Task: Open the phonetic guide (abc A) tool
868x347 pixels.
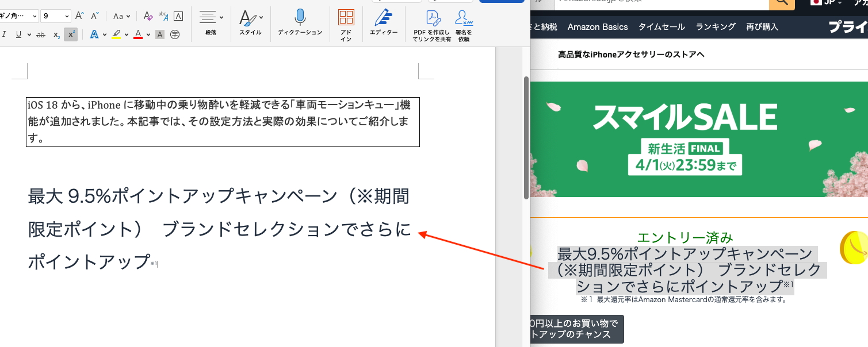Action: 163,16
